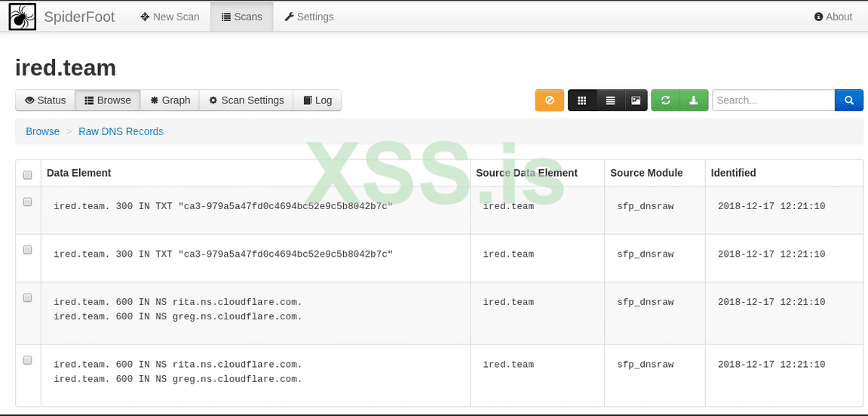Open the Scans menu item
868x416 pixels.
[242, 17]
